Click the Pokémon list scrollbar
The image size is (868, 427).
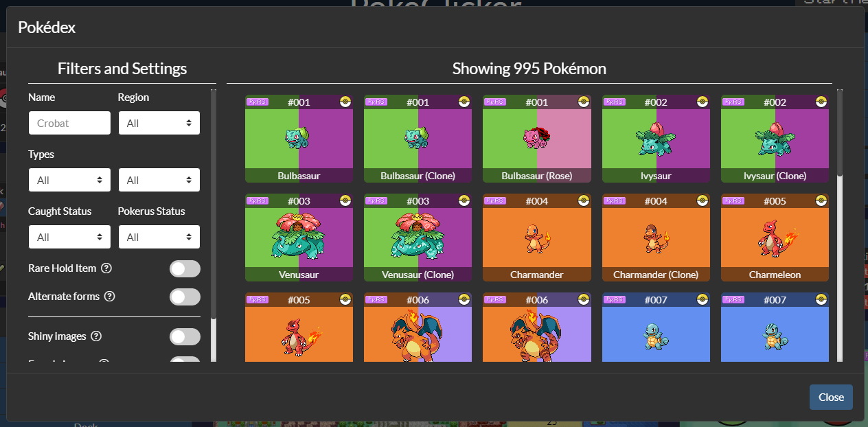(x=840, y=134)
